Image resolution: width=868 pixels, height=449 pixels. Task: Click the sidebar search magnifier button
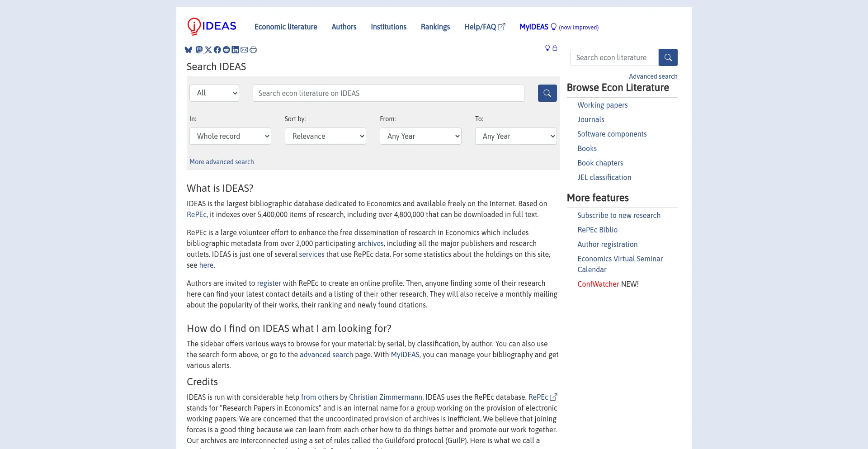click(668, 57)
